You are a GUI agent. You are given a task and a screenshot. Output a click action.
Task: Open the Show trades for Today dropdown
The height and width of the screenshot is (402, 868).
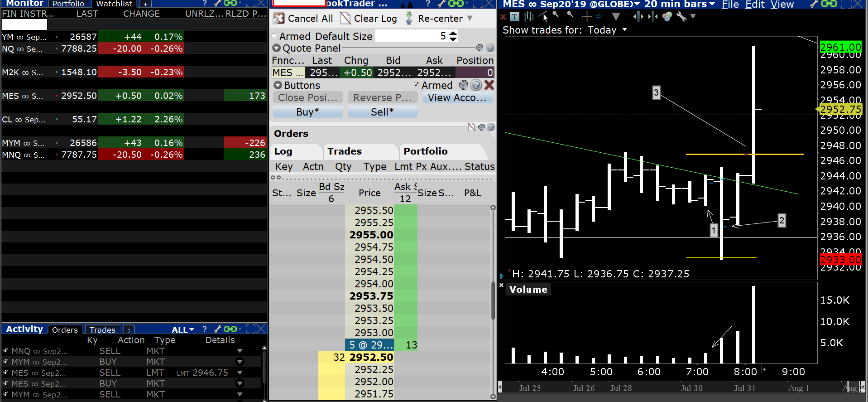[624, 30]
